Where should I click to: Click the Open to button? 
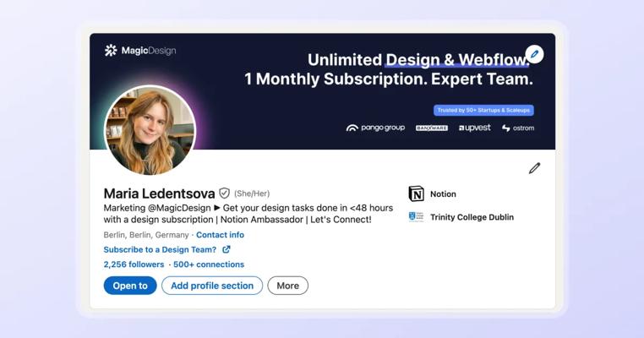[130, 286]
